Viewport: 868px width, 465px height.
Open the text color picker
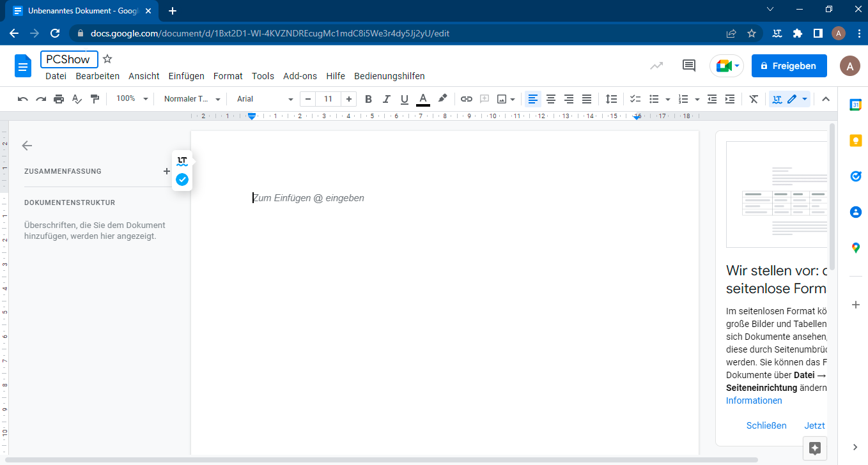click(x=422, y=99)
